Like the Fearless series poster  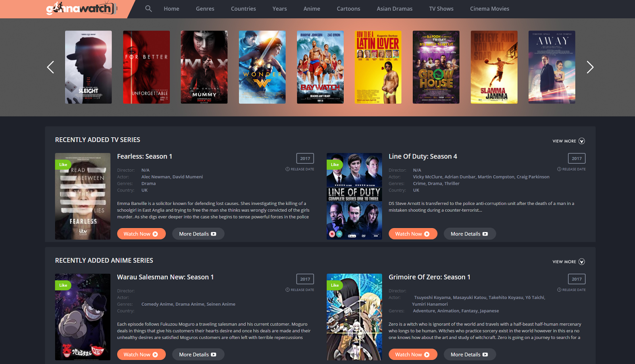(63, 165)
